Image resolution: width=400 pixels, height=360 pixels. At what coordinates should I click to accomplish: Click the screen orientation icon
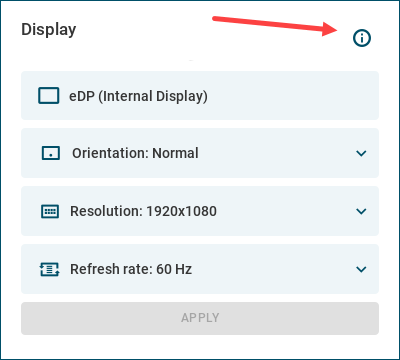(51, 153)
